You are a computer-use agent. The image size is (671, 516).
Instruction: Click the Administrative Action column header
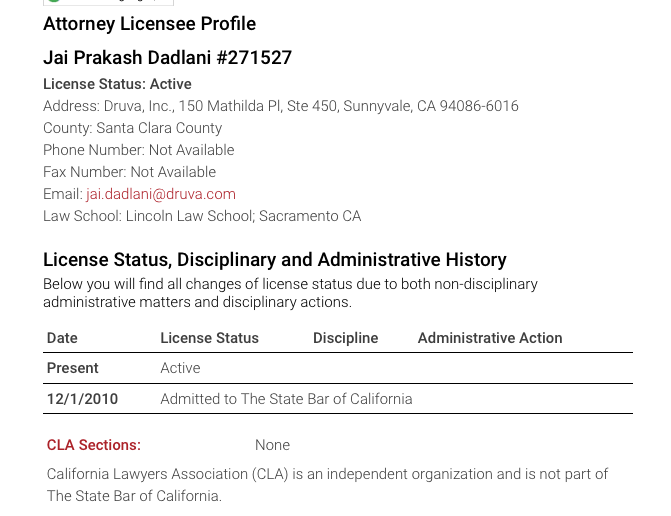click(490, 338)
